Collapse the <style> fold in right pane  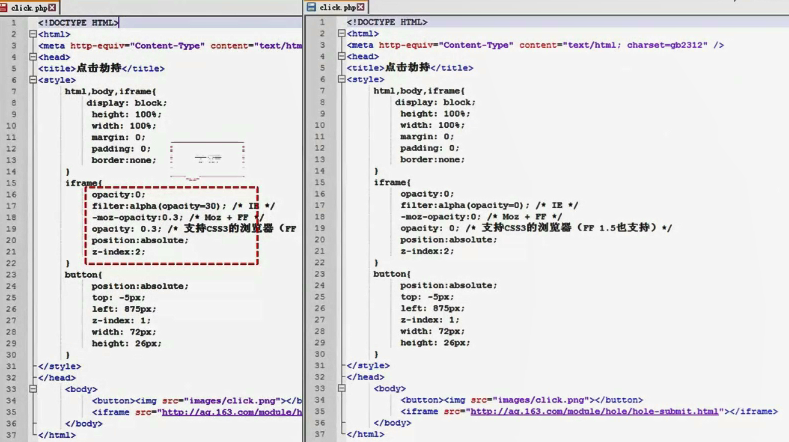click(342, 80)
